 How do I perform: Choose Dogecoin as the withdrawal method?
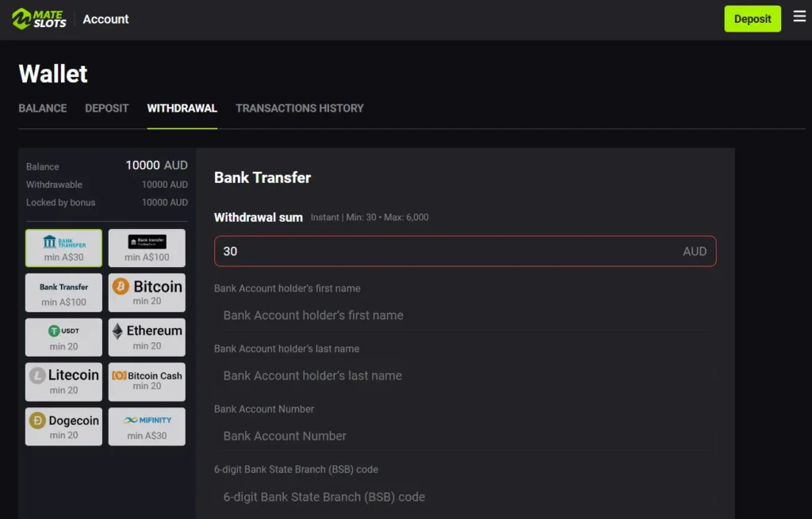coord(63,426)
